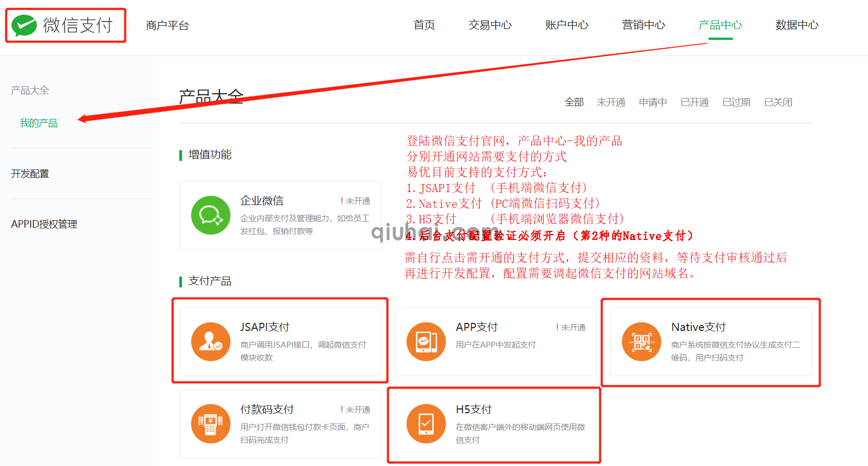Select 产品大全 in the left sidebar

click(30, 90)
